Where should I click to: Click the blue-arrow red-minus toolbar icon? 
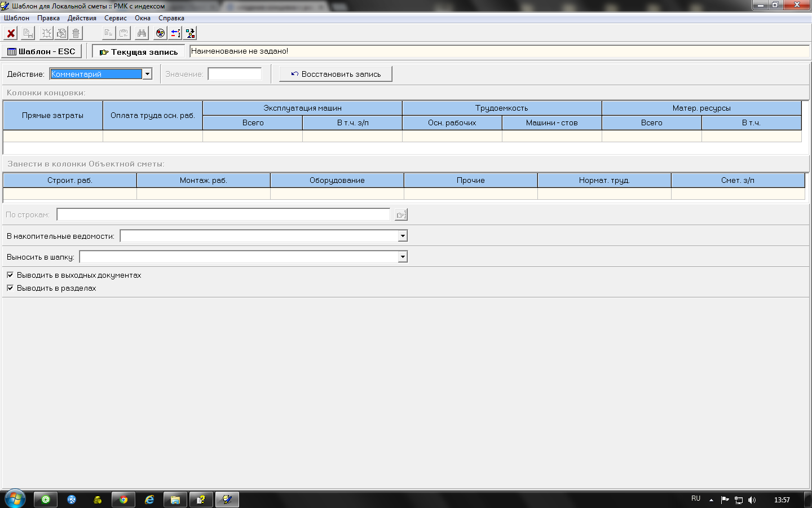(x=175, y=33)
